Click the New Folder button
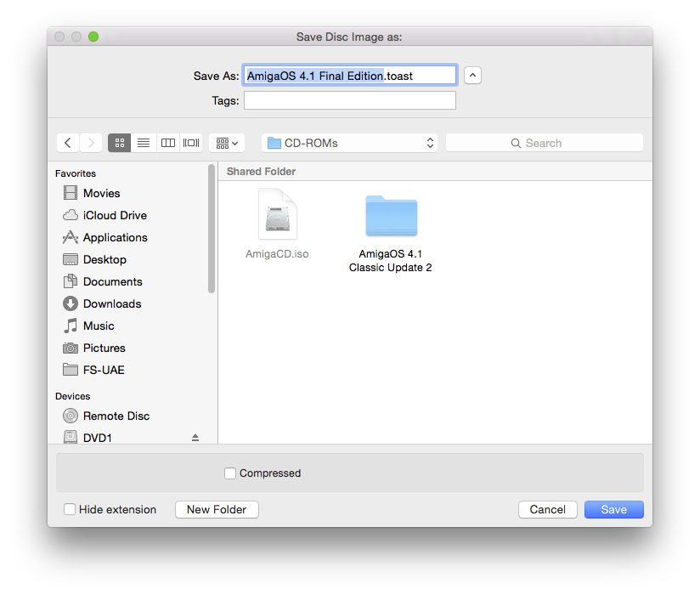The width and height of the screenshot is (700, 595). click(217, 510)
